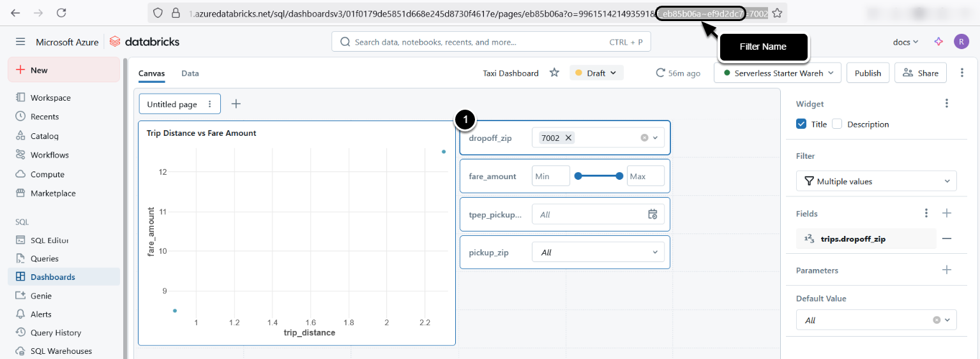Click the fare_amount slider right handle
Screen dimensions: 980x359
pyautogui.click(x=619, y=176)
